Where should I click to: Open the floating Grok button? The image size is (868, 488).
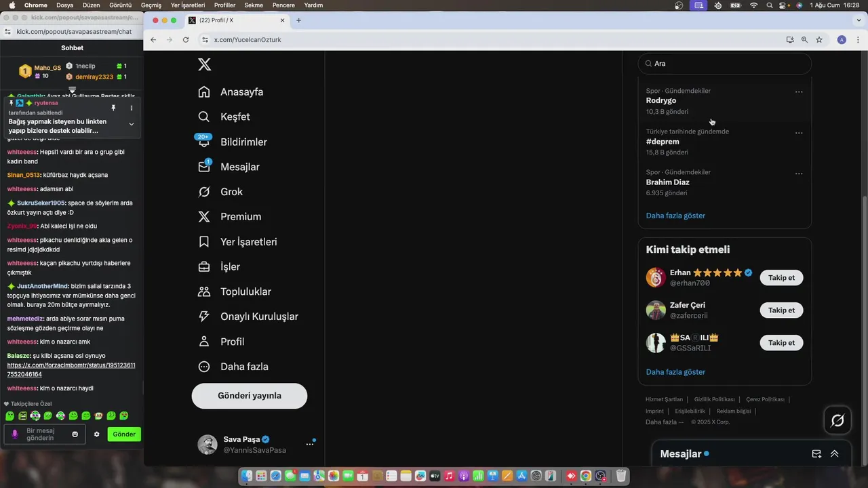pos(837,420)
